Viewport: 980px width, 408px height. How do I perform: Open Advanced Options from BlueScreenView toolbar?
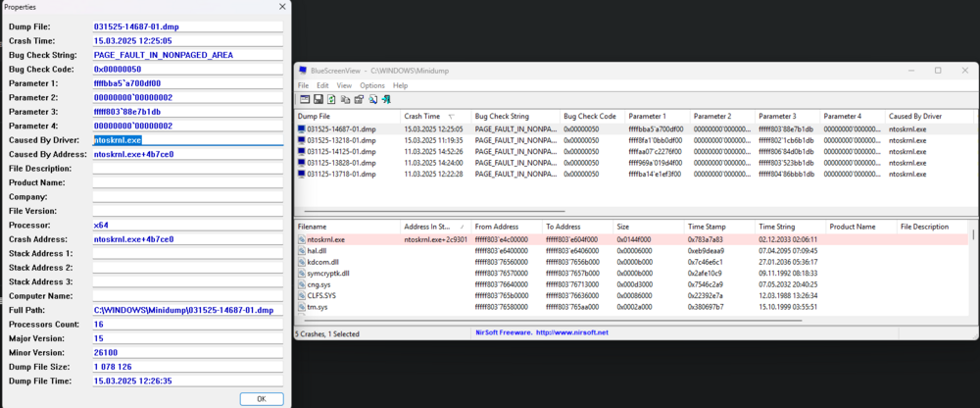[305, 99]
